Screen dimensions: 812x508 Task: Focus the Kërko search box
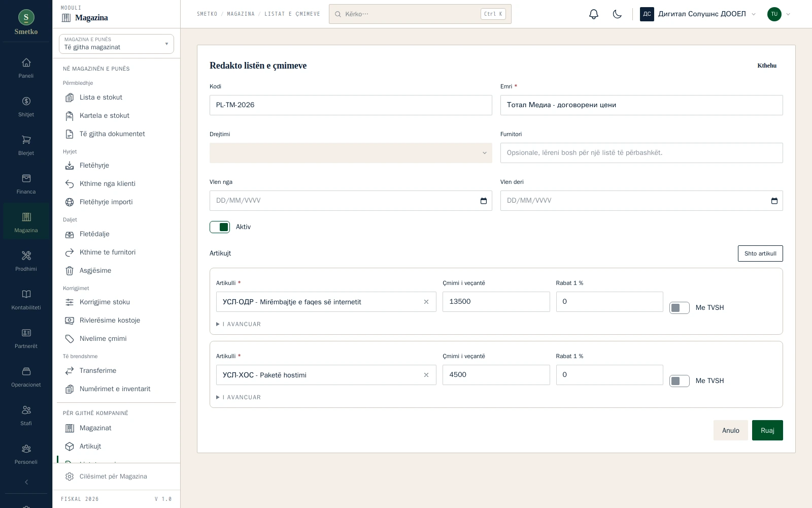point(420,14)
